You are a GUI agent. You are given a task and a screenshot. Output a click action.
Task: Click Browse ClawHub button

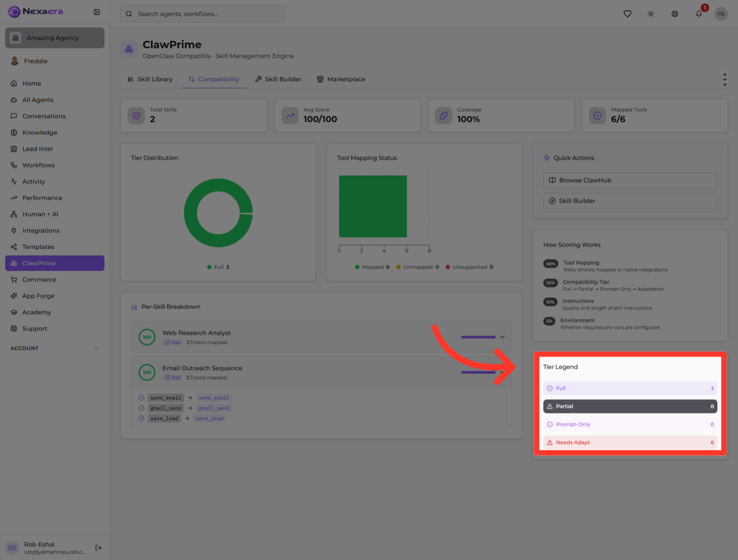630,180
